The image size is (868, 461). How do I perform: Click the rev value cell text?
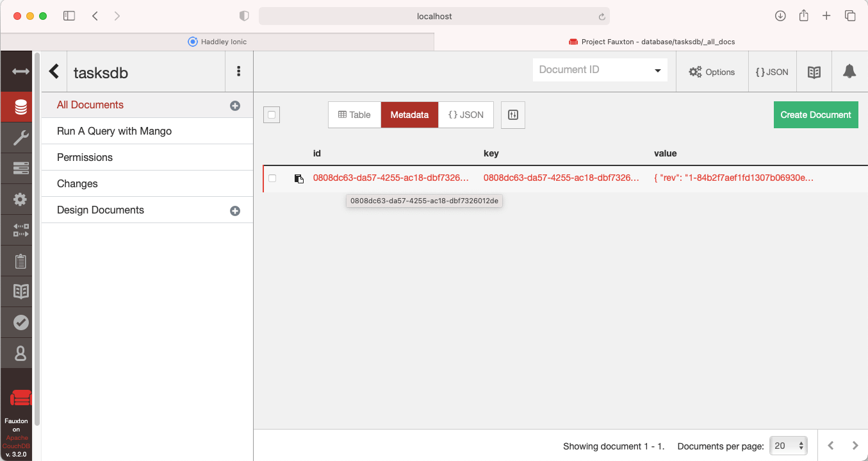click(x=733, y=178)
